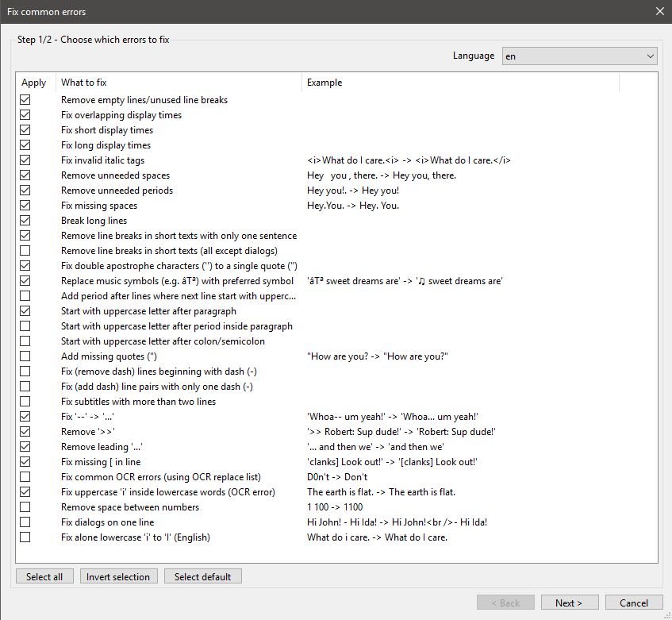
Task: Click the Select all button
Action: (44, 576)
